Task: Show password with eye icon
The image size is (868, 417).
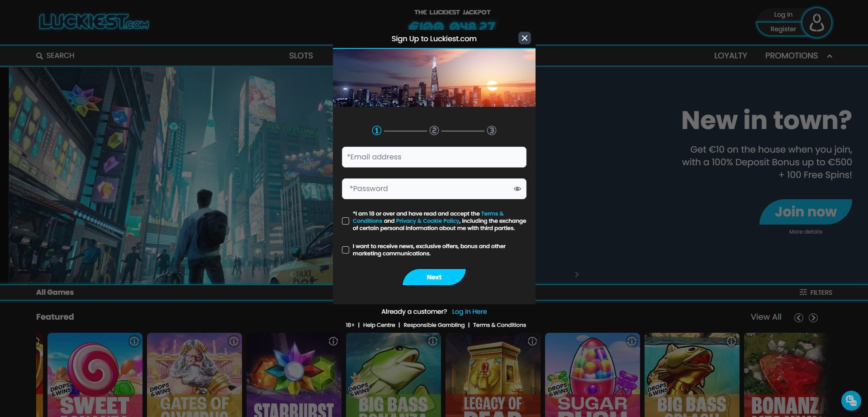Action: coord(517,189)
